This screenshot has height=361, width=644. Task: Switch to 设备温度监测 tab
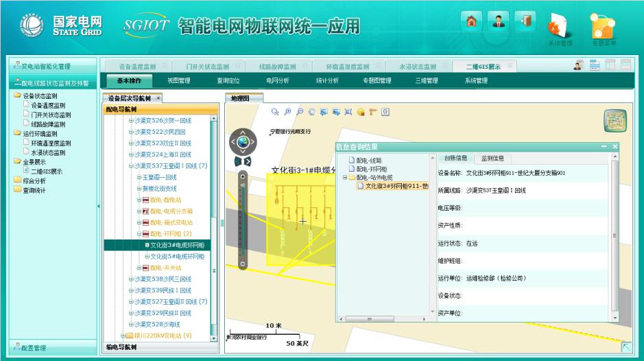[137, 67]
